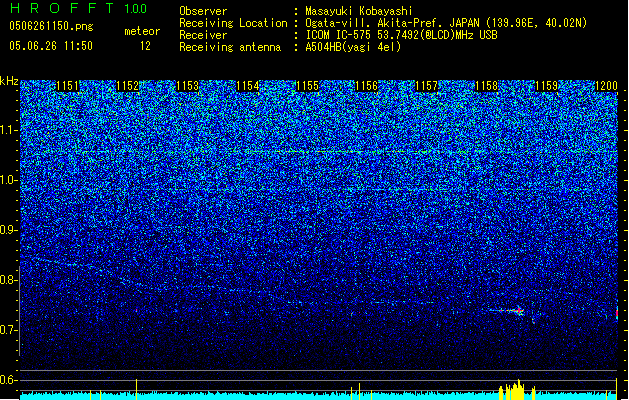
Task: Click the 1154 time marker
Action: pos(248,86)
